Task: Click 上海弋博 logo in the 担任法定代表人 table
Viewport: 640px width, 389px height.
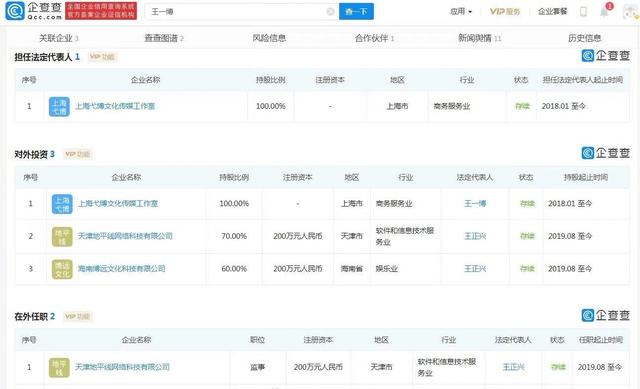Action: point(59,107)
